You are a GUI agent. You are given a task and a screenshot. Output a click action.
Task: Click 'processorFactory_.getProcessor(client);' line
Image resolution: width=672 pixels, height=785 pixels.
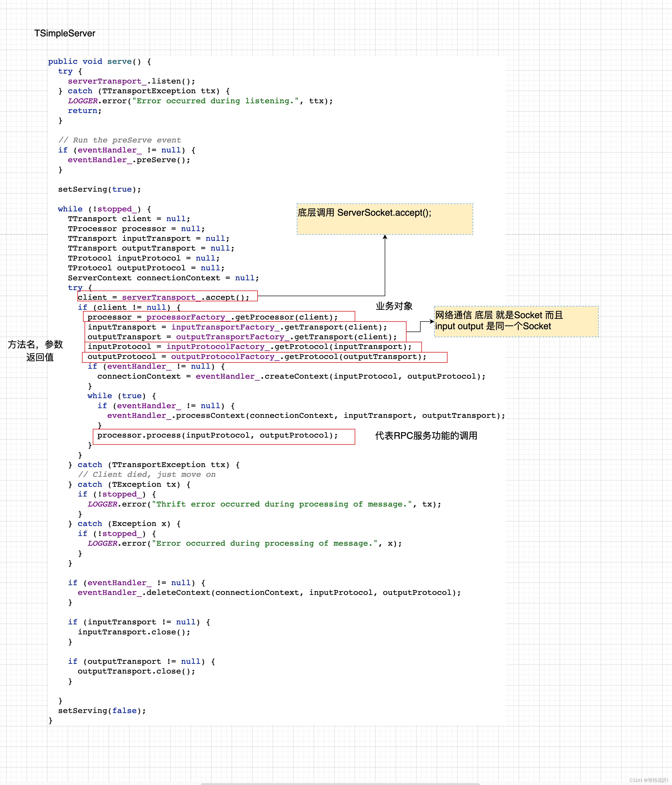click(x=213, y=317)
